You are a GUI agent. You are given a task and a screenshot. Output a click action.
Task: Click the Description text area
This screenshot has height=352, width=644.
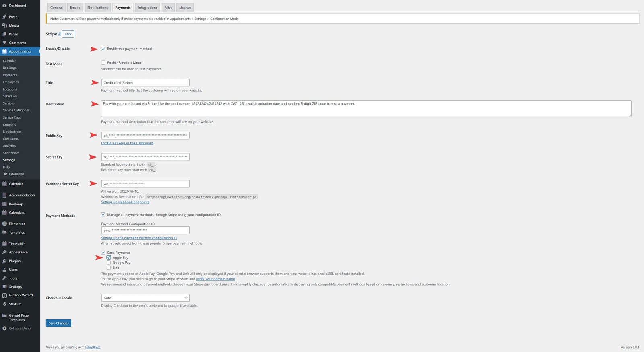[x=366, y=109]
